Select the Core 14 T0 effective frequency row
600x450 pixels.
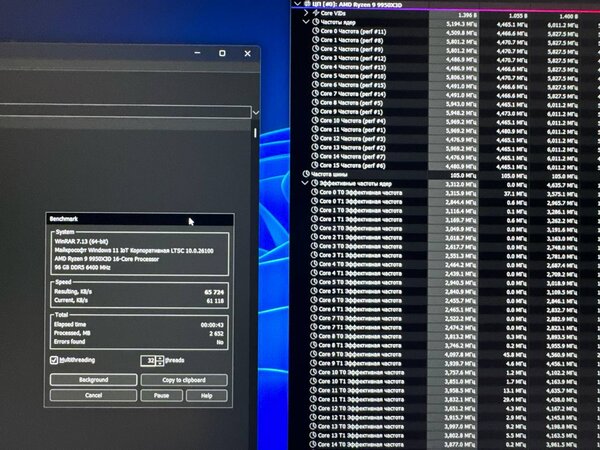[445, 445]
